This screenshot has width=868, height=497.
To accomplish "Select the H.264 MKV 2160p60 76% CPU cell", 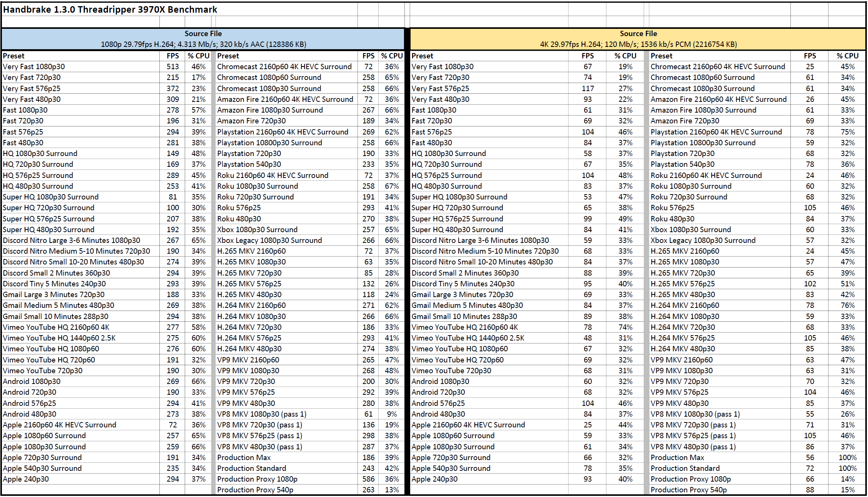I will click(847, 305).
